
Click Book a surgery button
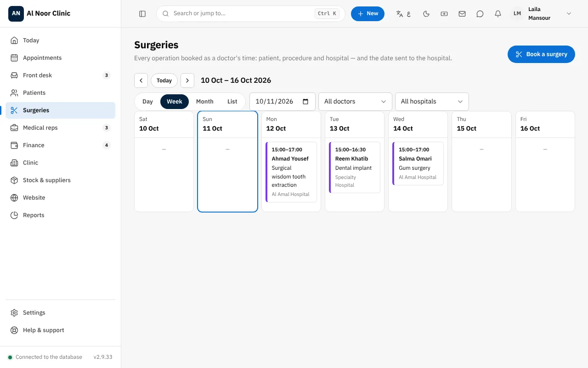click(x=541, y=54)
